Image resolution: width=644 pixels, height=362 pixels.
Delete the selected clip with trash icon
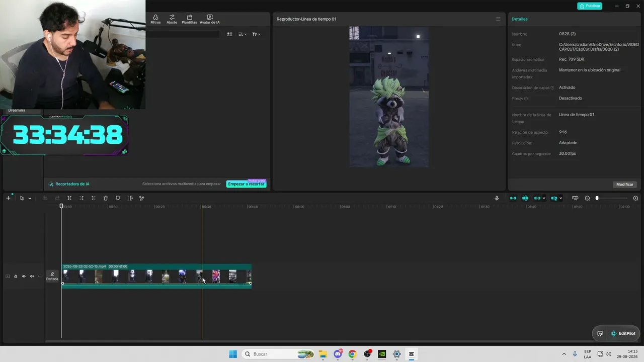click(106, 198)
